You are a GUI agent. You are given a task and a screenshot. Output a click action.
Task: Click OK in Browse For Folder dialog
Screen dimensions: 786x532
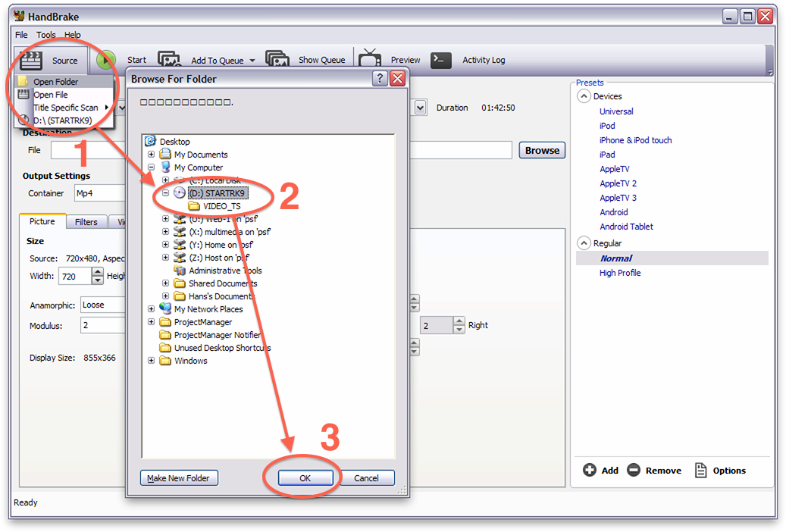point(305,478)
